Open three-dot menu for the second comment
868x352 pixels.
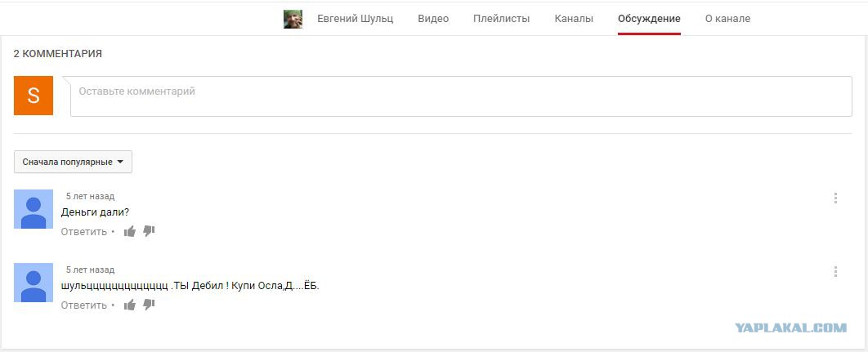point(835,272)
